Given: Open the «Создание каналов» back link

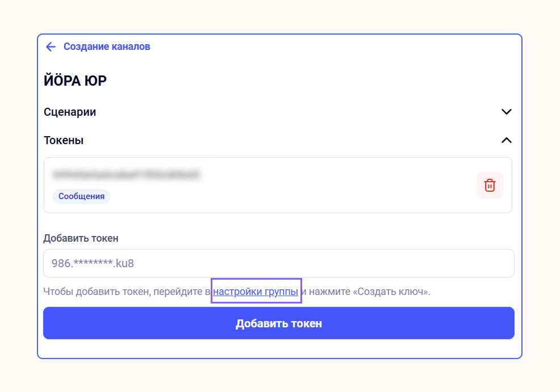Looking at the screenshot, I should point(107,47).
